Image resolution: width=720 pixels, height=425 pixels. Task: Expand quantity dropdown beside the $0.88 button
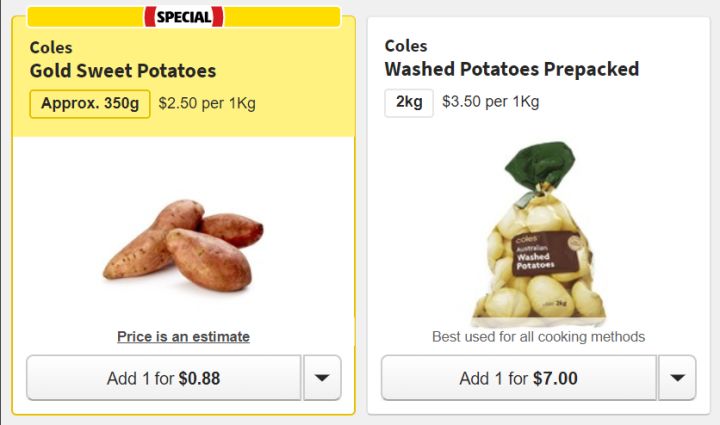322,378
